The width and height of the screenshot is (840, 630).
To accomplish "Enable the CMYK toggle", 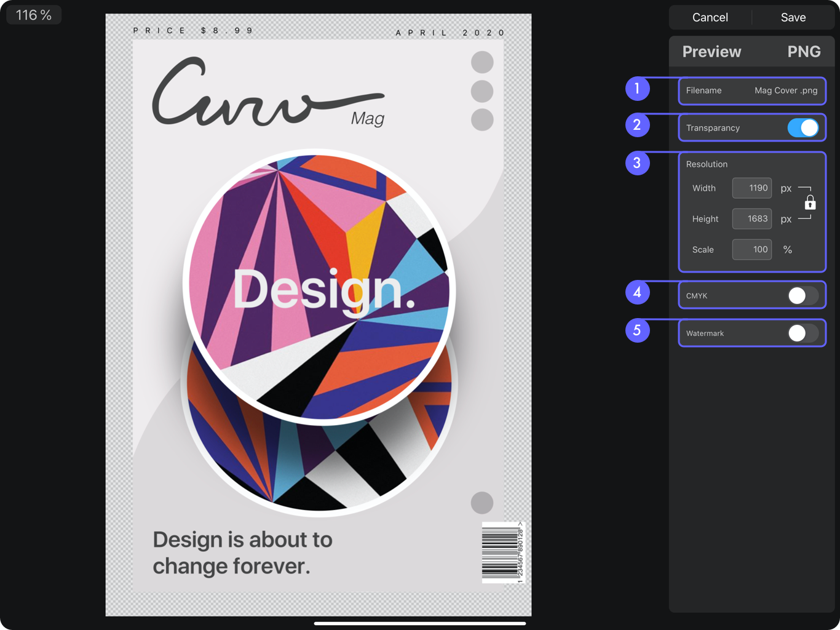I will [x=803, y=296].
